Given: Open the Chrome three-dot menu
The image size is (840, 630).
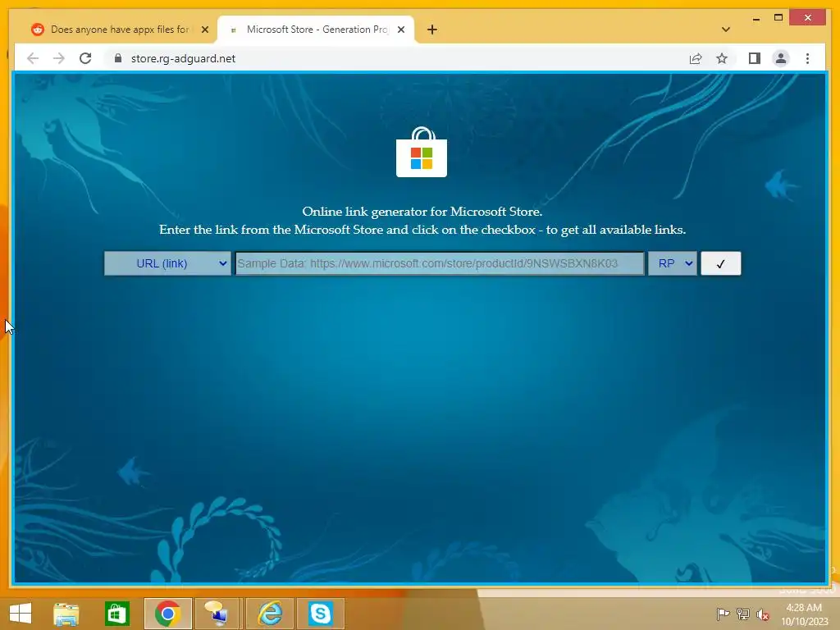Looking at the screenshot, I should (x=807, y=58).
